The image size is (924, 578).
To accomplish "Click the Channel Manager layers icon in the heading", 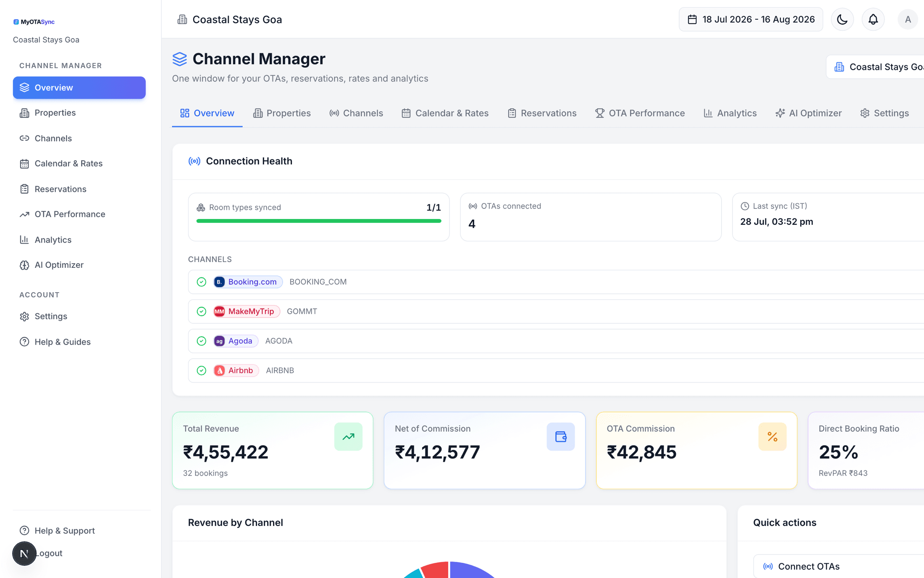I will [x=180, y=59].
